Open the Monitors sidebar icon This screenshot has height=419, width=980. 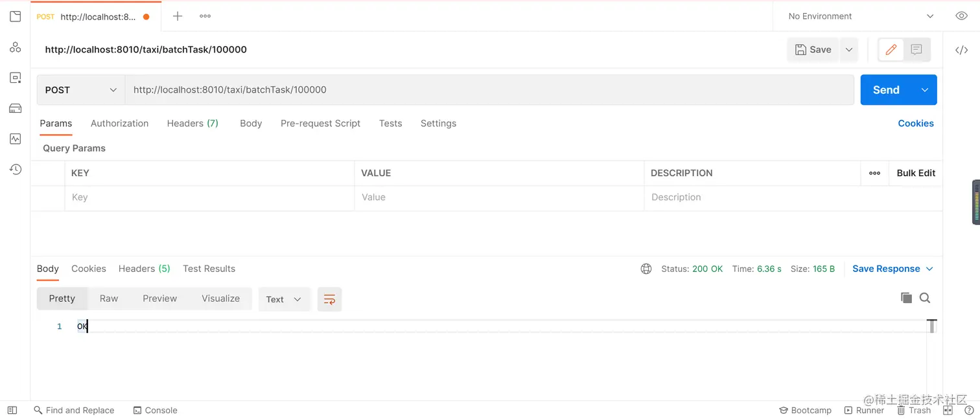[x=15, y=139]
